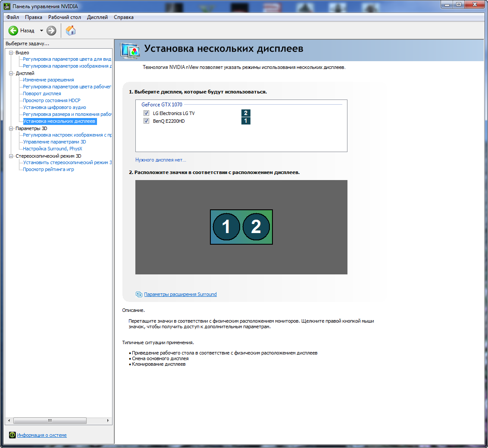Collapse the Дисплей tree node

[11, 73]
